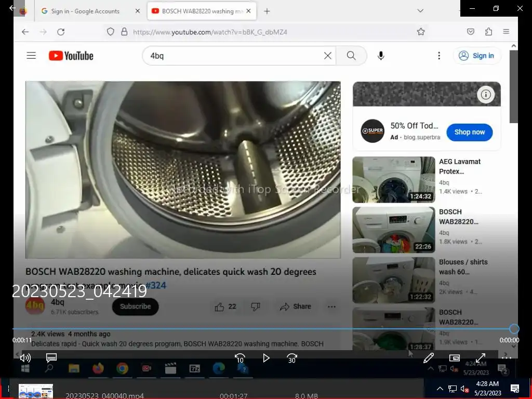The image size is (532, 399).
Task: Click the YouTube Sign in button
Action: click(x=477, y=56)
